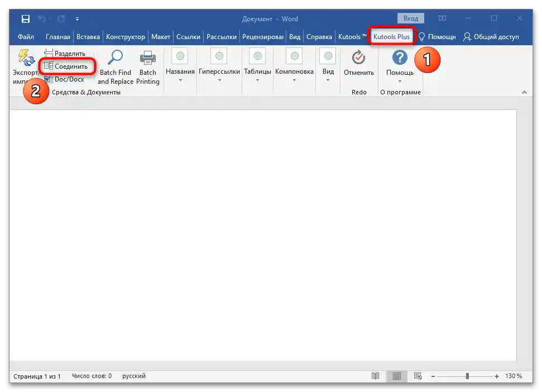
Task: Switch to Print Layout view icon
Action: coord(397,376)
